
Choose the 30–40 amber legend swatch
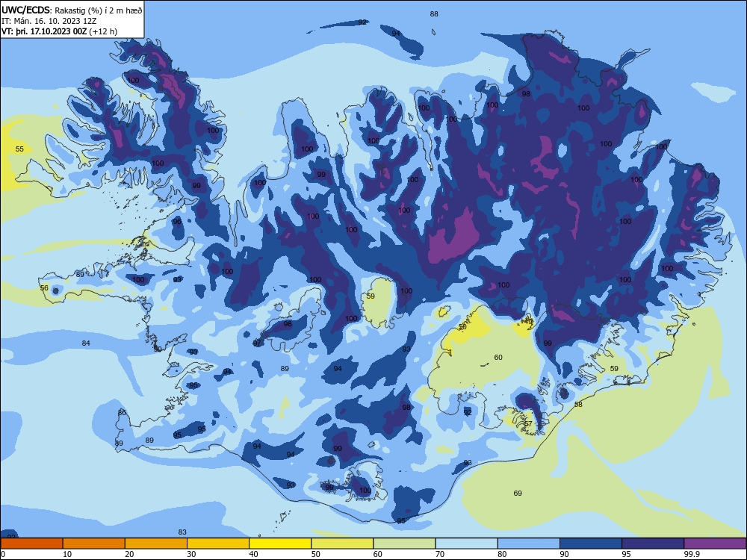(217, 544)
